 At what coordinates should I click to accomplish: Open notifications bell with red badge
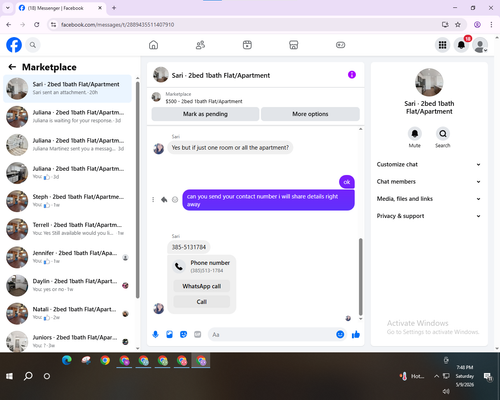461,45
